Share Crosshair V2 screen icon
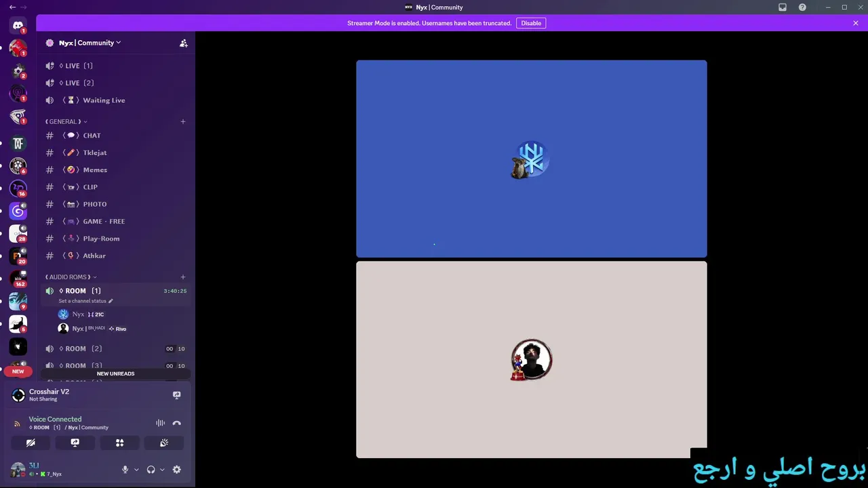The height and width of the screenshot is (488, 868). (x=177, y=395)
